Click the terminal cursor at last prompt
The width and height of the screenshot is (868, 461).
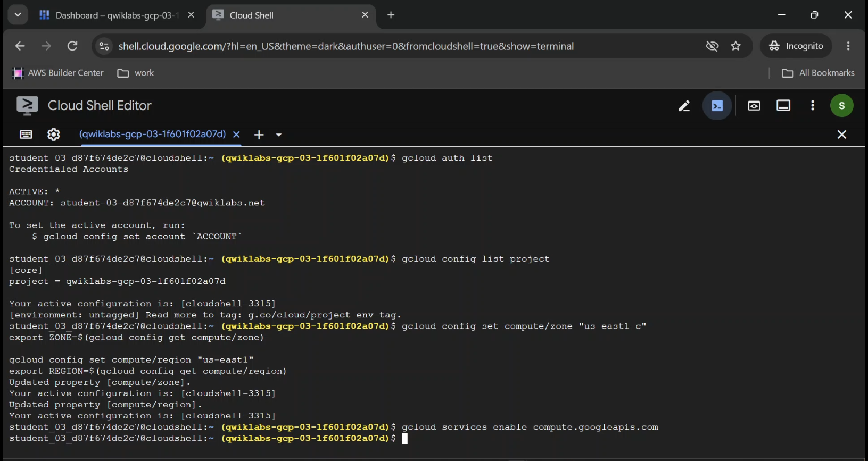[x=405, y=438]
